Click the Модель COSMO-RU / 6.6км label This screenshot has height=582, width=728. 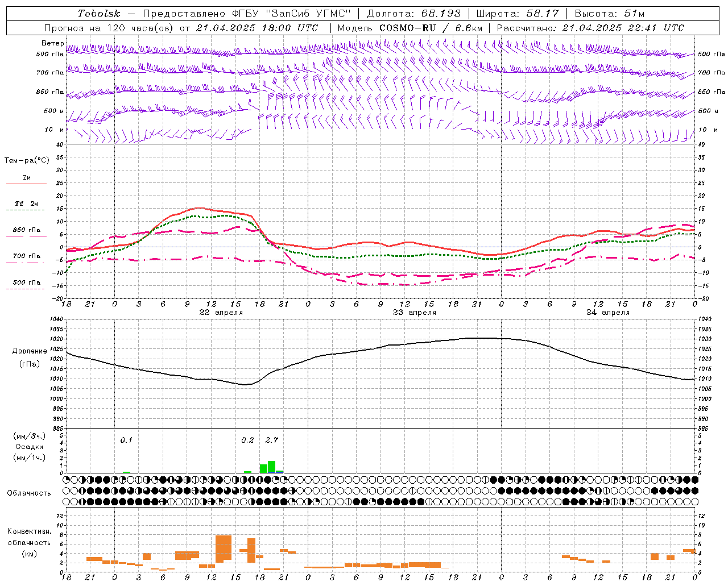409,28
